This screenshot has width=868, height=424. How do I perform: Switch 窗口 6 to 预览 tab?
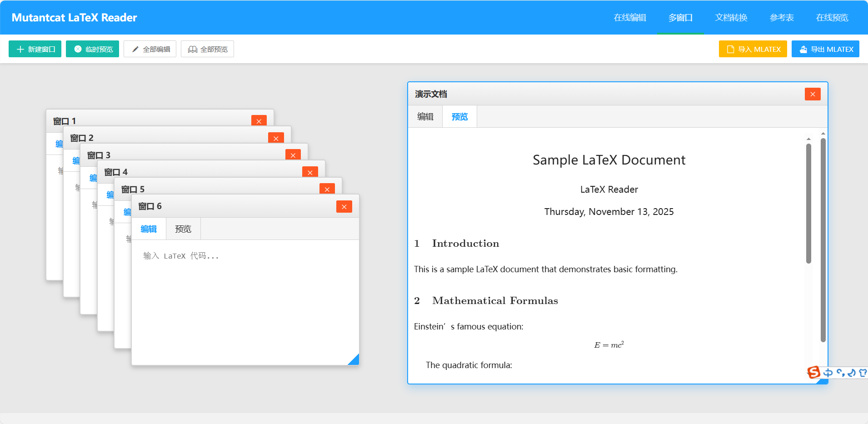(183, 229)
